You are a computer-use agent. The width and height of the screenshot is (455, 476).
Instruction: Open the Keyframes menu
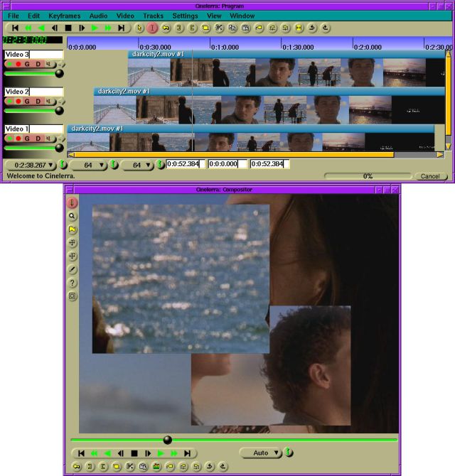pos(64,16)
